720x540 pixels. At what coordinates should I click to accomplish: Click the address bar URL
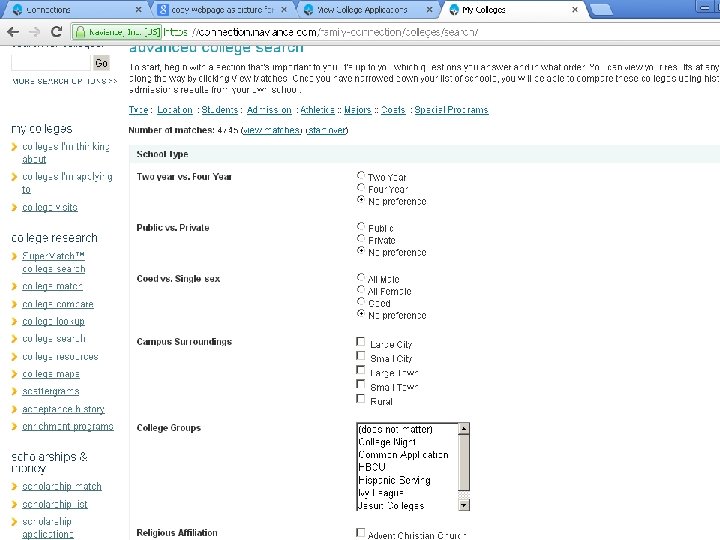coord(321,32)
